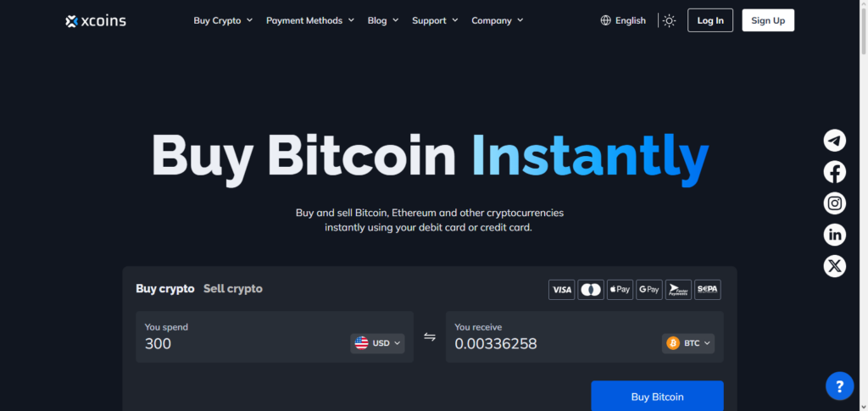Open the Instagram social icon
Screen dimensions: 868x411
tap(834, 203)
